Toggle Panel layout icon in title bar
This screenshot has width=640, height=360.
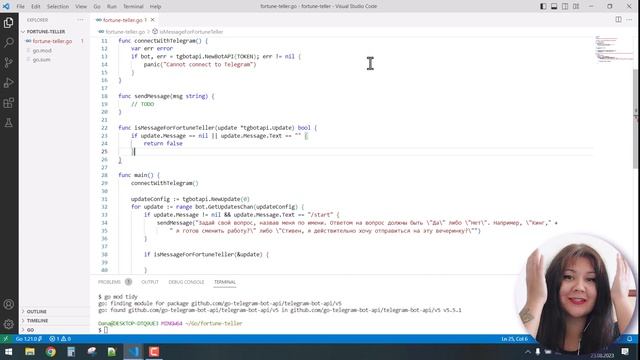coord(554,6)
